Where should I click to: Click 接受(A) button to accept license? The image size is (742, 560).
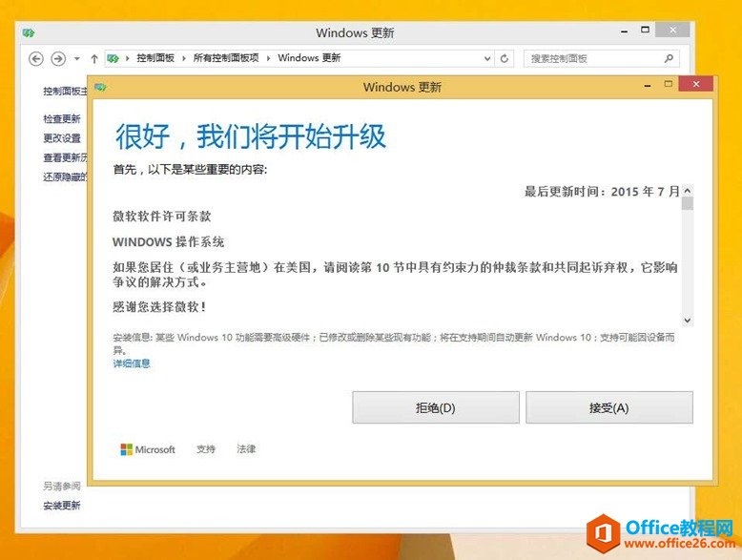click(609, 407)
